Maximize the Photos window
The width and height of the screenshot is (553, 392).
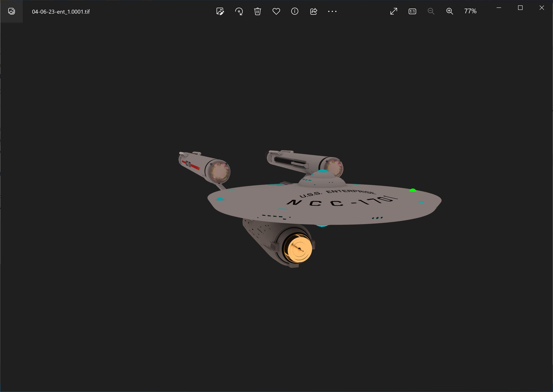(x=520, y=8)
